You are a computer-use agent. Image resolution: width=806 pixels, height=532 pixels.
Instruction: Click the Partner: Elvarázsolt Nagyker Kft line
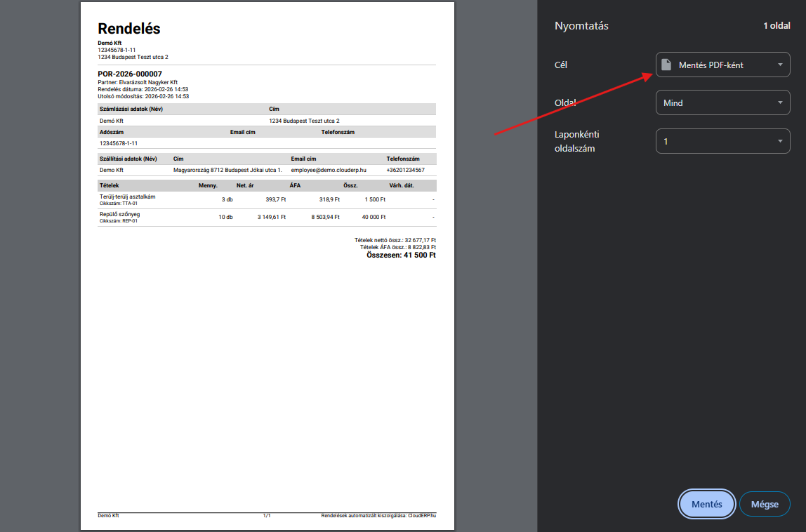tap(138, 82)
